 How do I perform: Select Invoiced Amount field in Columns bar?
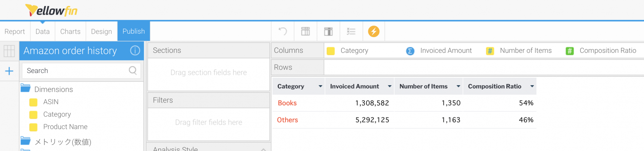coord(446,50)
